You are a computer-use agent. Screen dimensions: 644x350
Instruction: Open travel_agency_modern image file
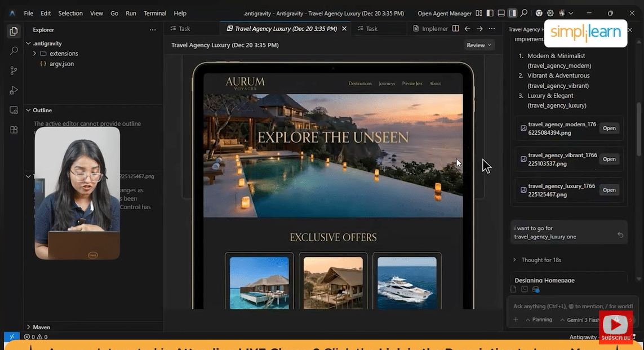[x=609, y=128]
